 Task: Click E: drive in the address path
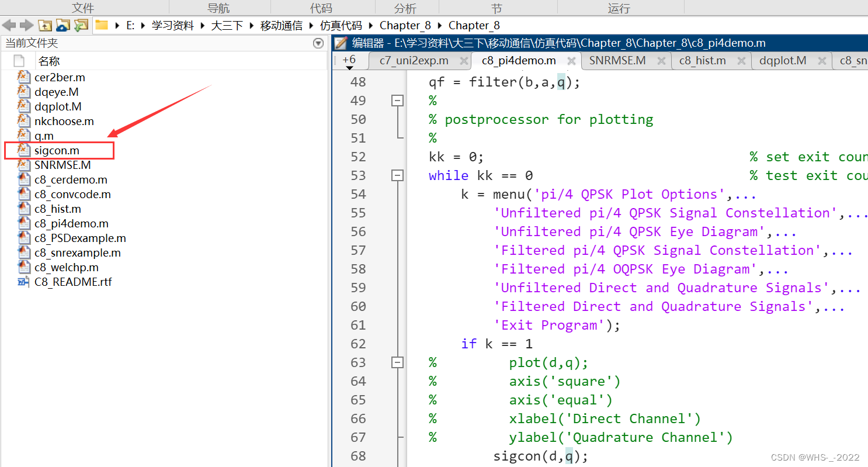click(130, 26)
